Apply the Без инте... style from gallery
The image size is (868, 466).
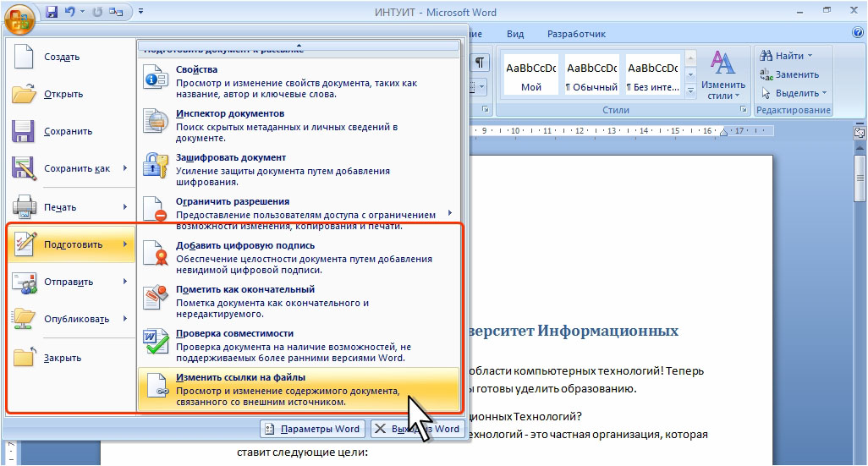click(652, 76)
